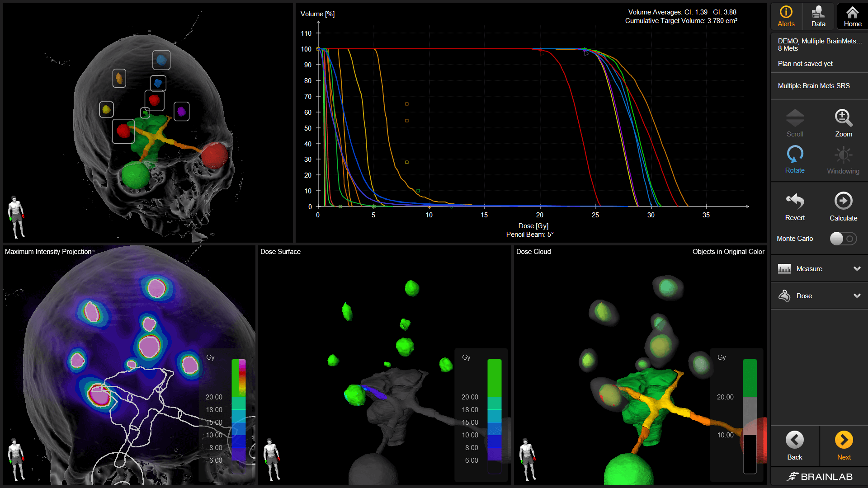Return to the Home screen
The width and height of the screenshot is (868, 488).
tap(852, 16)
